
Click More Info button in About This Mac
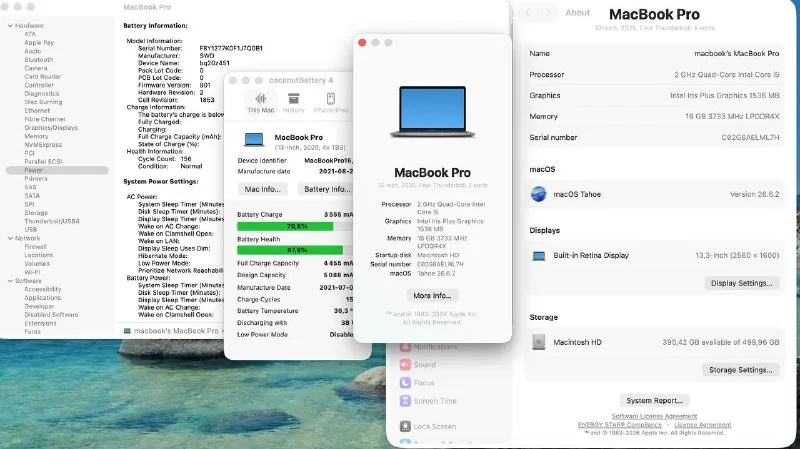(432, 295)
